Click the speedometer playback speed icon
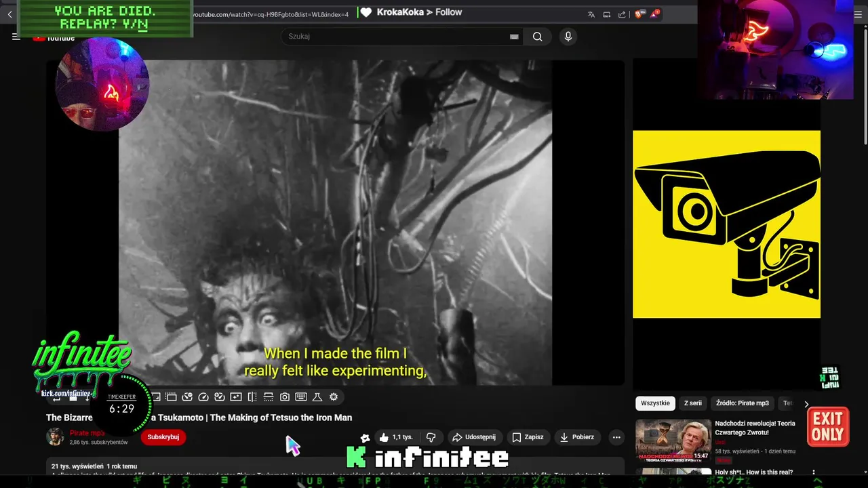Screen dimensions: 868x488 point(203,397)
